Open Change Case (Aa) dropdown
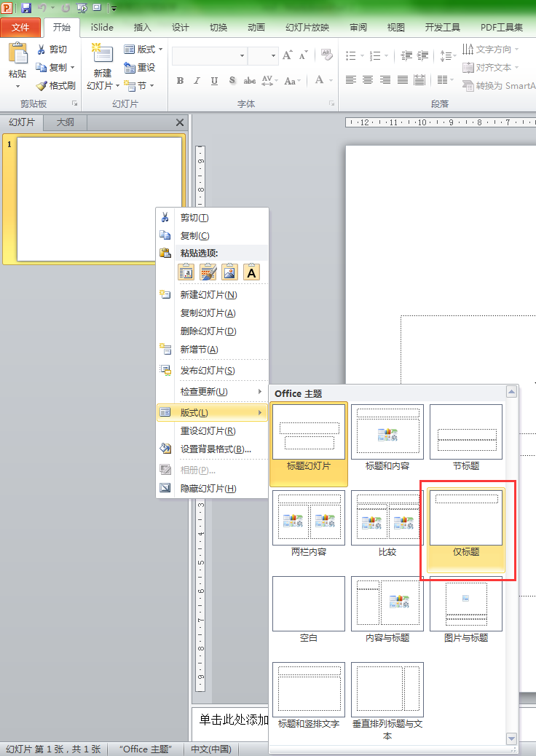536x756 pixels. tap(292, 81)
